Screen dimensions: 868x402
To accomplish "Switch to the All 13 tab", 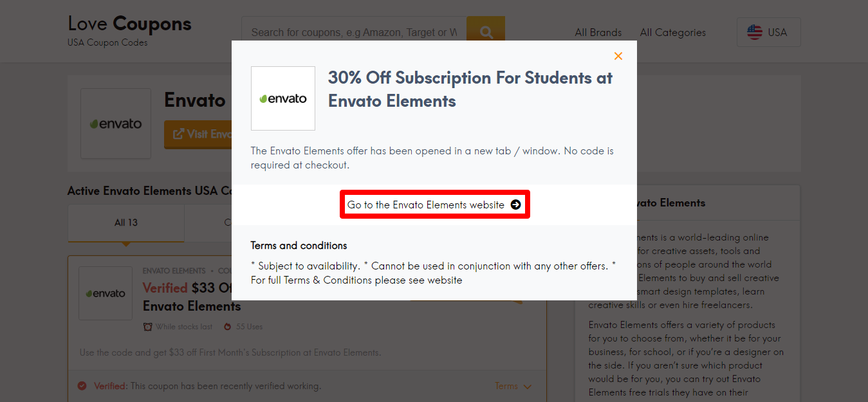I will (125, 222).
